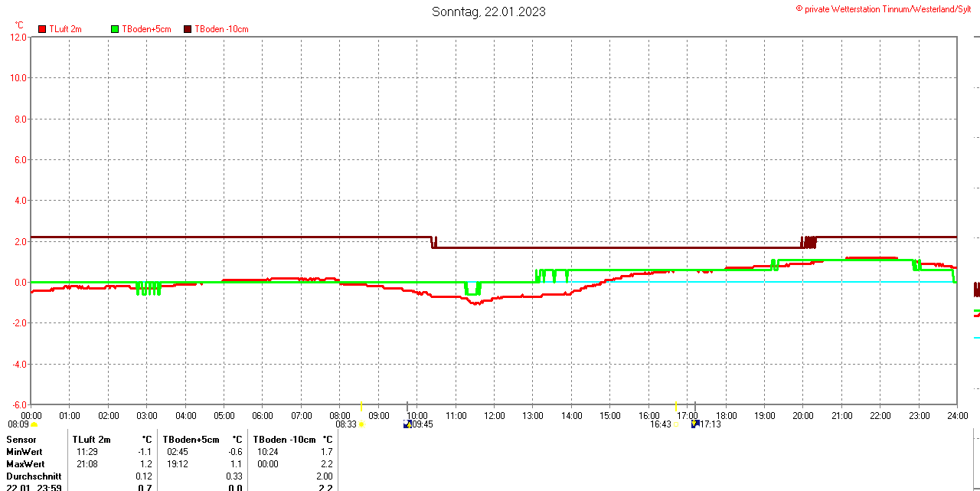The width and height of the screenshot is (980, 491).
Task: Click the copyright symbol before private Wetterstation
Action: 799,8
